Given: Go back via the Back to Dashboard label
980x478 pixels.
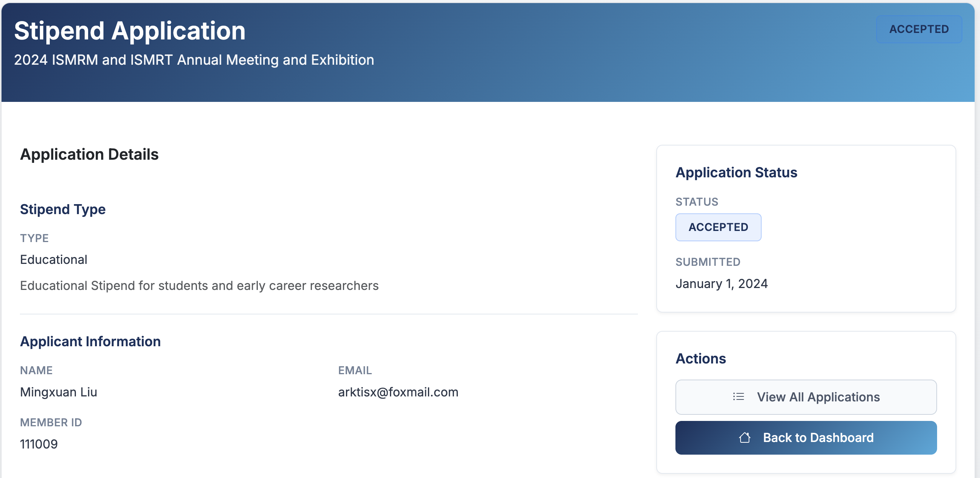Looking at the screenshot, I should 818,437.
